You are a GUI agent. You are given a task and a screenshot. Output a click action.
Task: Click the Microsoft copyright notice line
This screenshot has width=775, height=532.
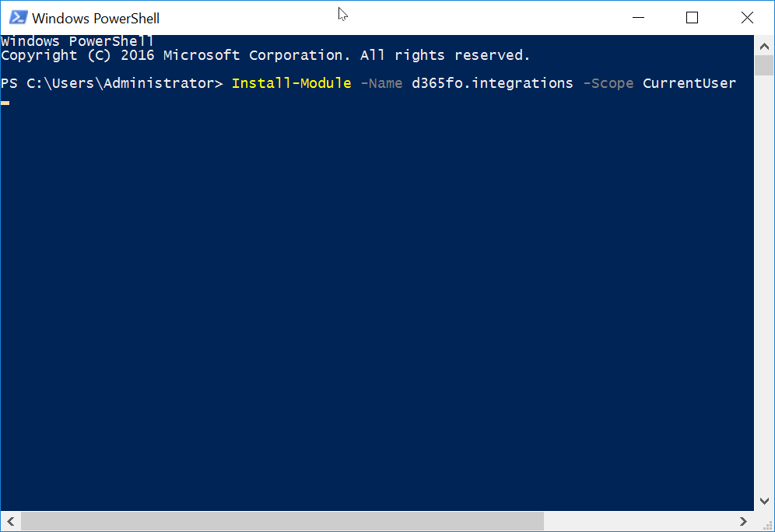point(265,55)
